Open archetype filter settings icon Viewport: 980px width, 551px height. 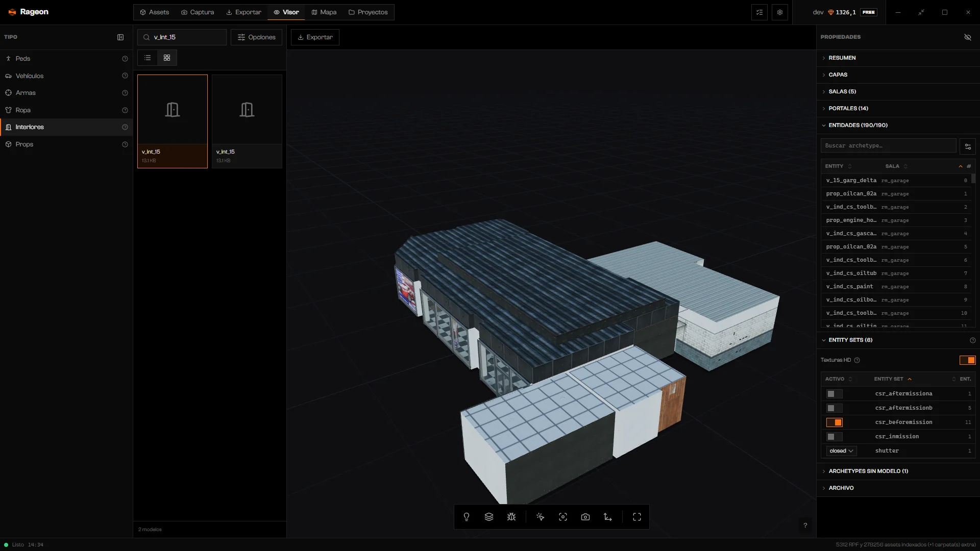click(x=968, y=146)
